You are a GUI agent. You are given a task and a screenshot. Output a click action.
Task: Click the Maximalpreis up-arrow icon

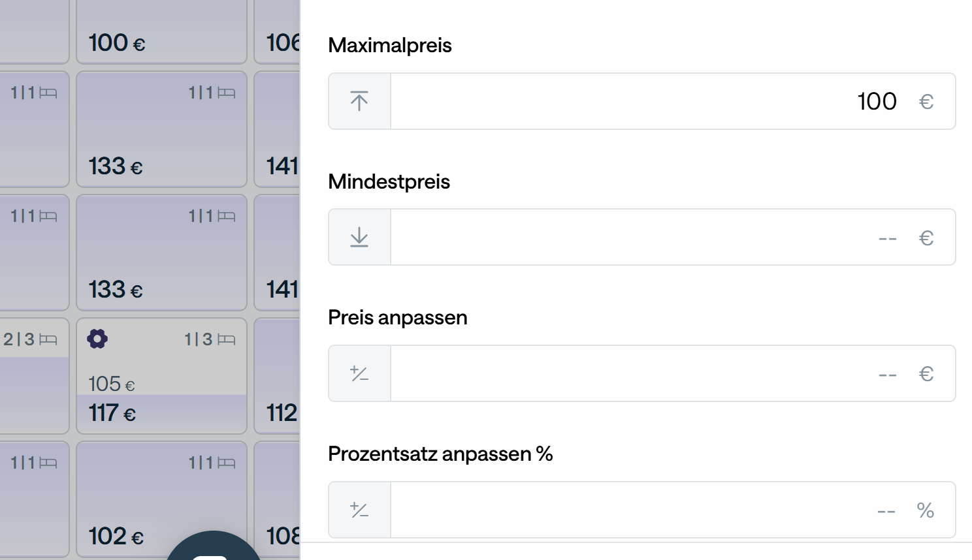(x=359, y=101)
